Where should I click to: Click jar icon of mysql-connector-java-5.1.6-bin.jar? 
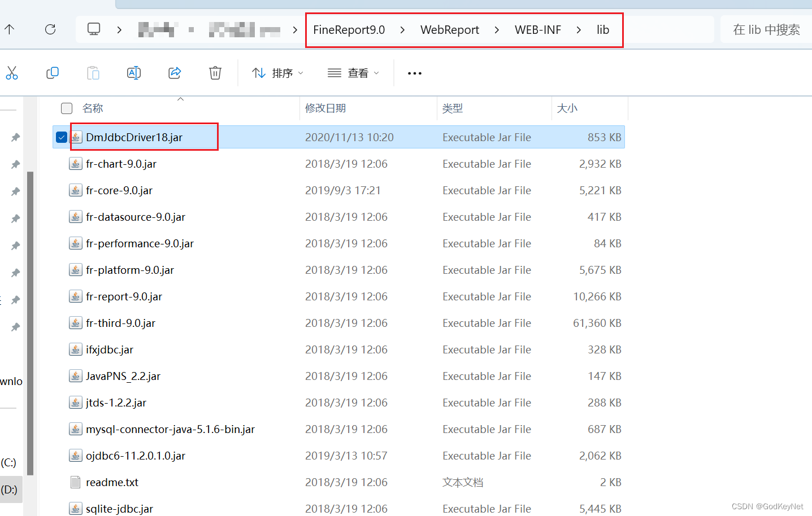[x=75, y=429]
